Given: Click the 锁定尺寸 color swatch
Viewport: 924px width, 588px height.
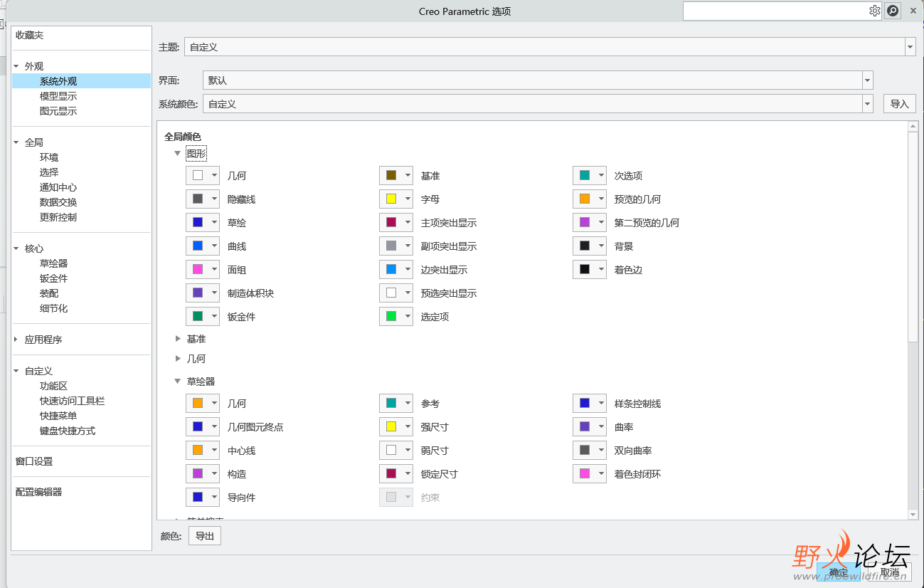Looking at the screenshot, I should (391, 473).
